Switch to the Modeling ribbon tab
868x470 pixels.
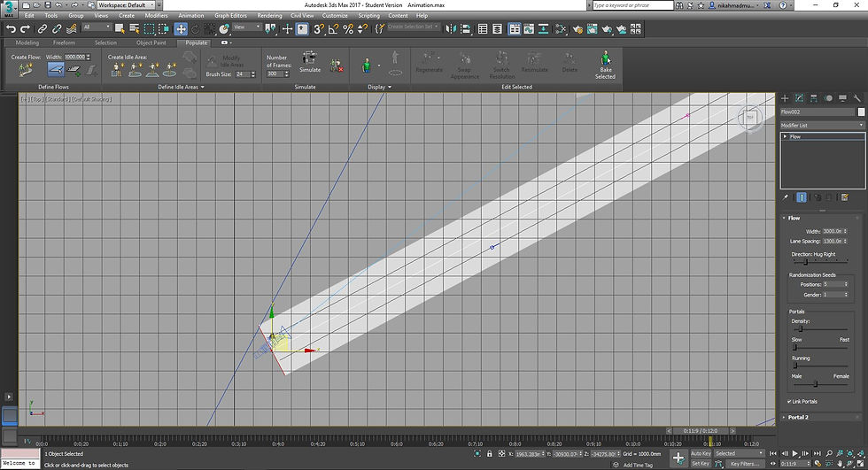point(27,42)
